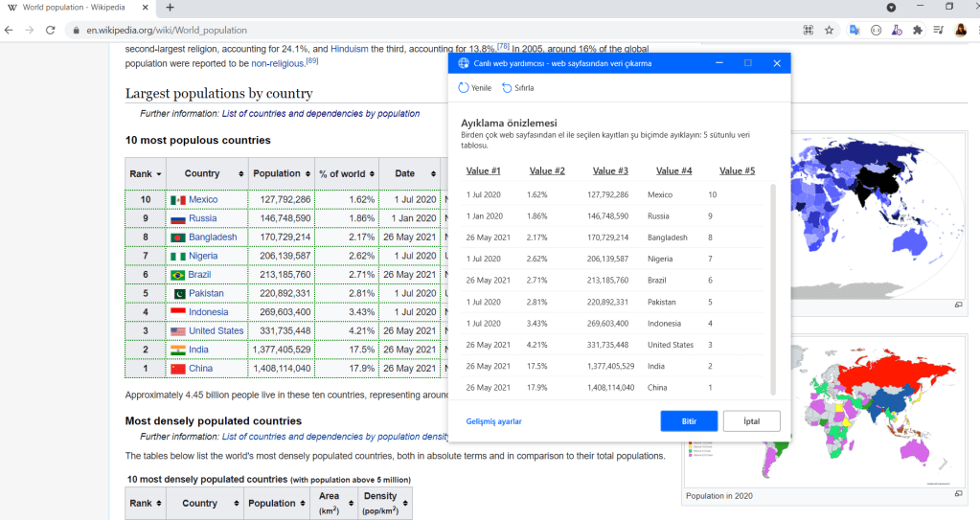Open the Extensions puzzle piece icon
980x520 pixels.
(918, 30)
